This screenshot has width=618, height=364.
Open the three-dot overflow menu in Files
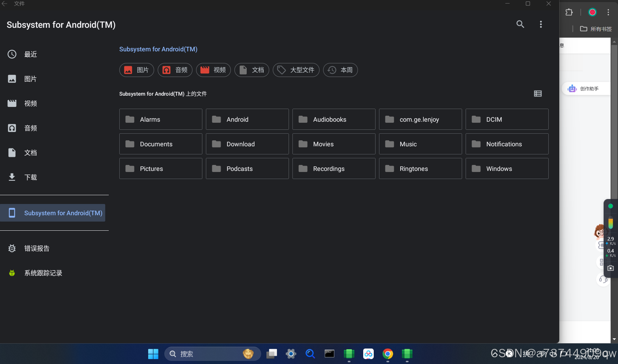coord(541,24)
